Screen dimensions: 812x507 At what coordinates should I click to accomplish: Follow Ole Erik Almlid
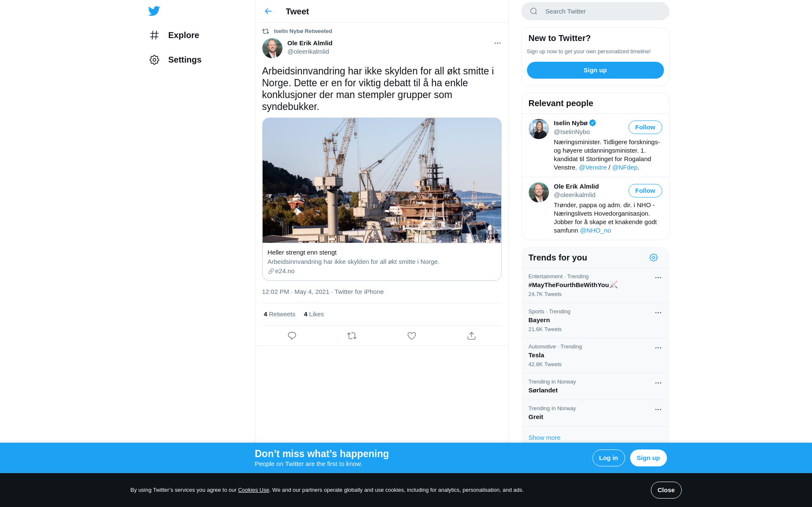pos(645,191)
